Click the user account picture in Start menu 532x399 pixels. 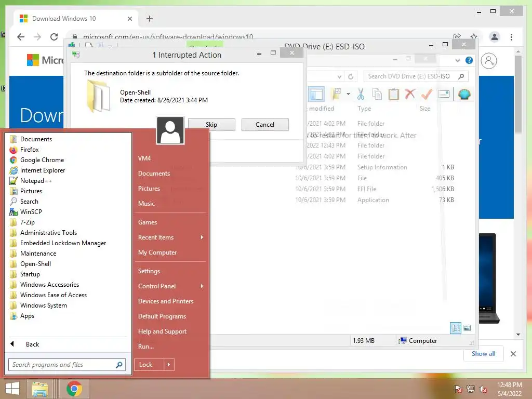[170, 130]
